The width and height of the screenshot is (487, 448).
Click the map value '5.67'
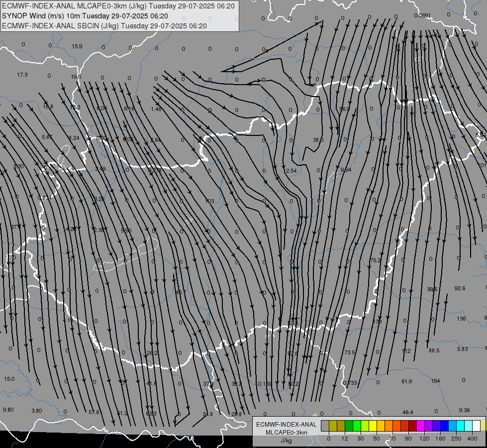point(47,137)
